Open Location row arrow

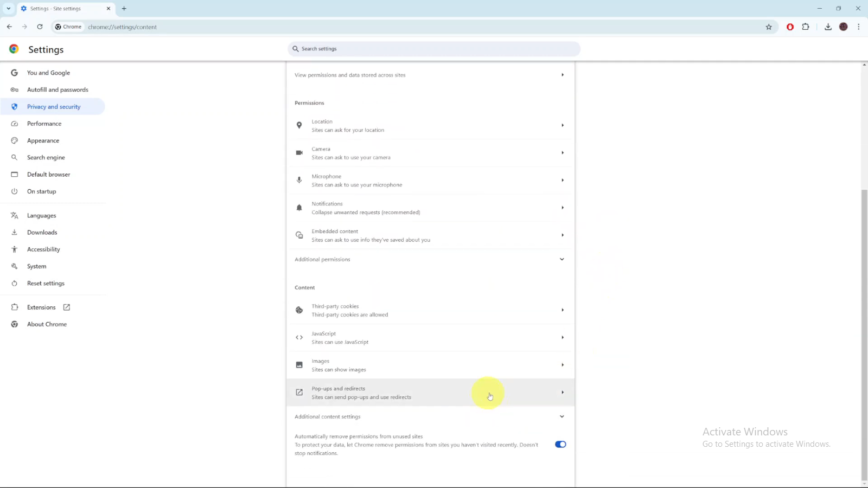tap(563, 125)
